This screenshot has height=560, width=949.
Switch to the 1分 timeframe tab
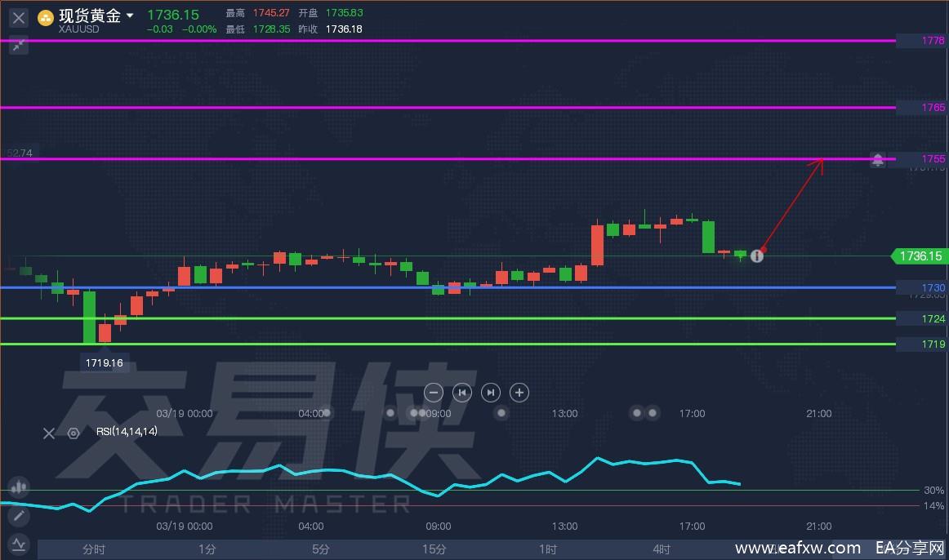pyautogui.click(x=207, y=549)
